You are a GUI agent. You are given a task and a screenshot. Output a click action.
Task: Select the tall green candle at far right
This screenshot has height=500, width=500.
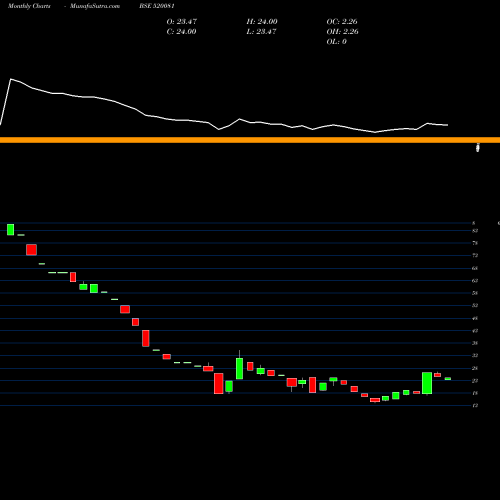[427, 383]
